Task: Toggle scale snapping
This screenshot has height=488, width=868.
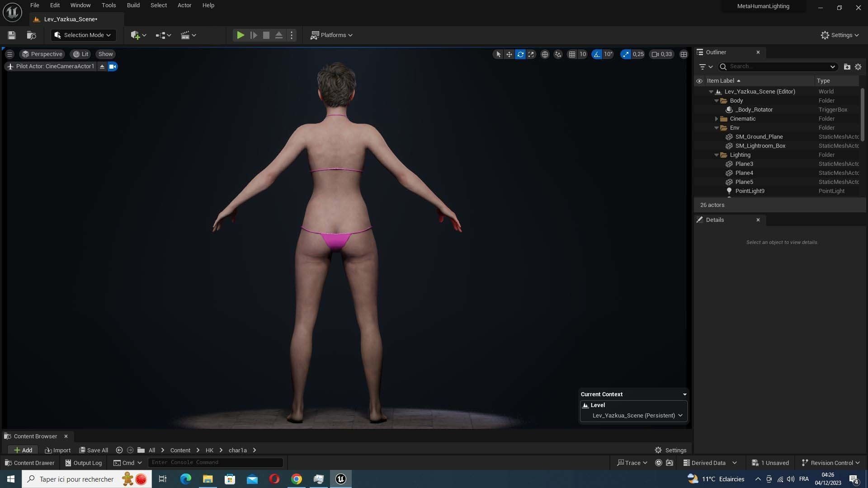Action: [x=626, y=54]
